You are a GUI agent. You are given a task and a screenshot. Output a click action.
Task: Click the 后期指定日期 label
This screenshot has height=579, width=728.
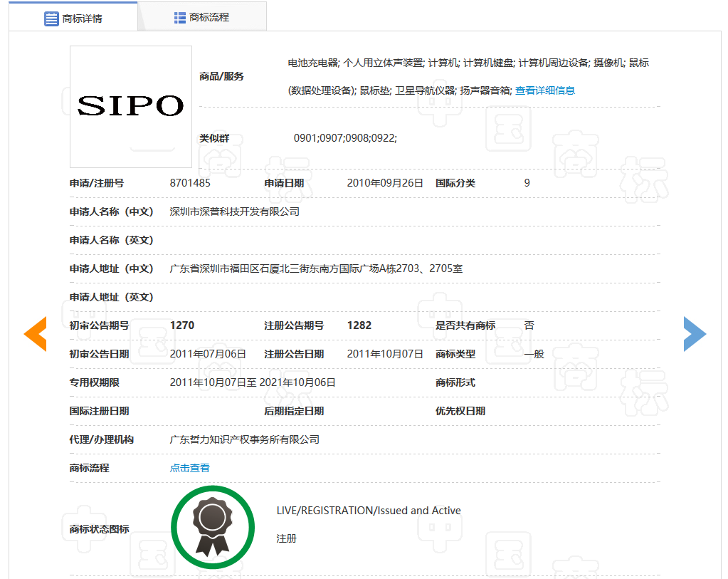[x=294, y=411]
